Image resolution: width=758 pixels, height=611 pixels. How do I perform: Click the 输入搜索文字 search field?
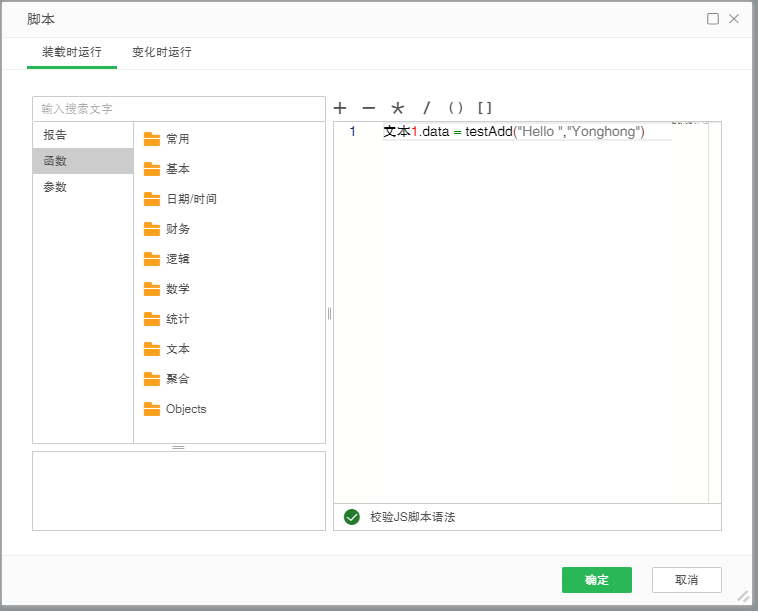(x=178, y=108)
